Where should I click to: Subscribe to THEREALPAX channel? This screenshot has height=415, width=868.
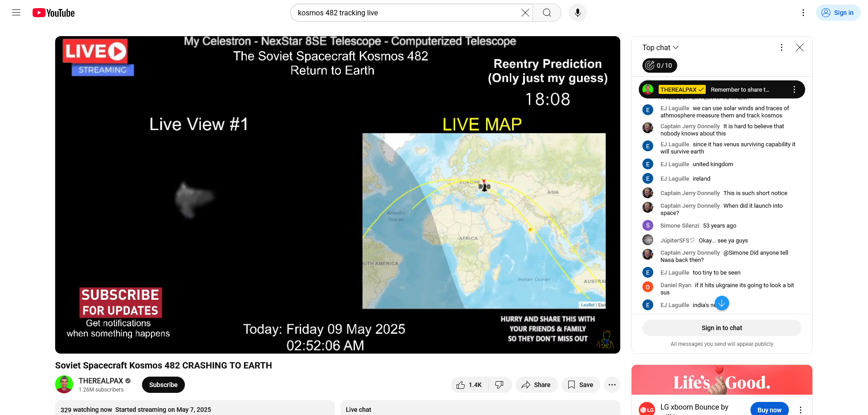[x=163, y=385]
